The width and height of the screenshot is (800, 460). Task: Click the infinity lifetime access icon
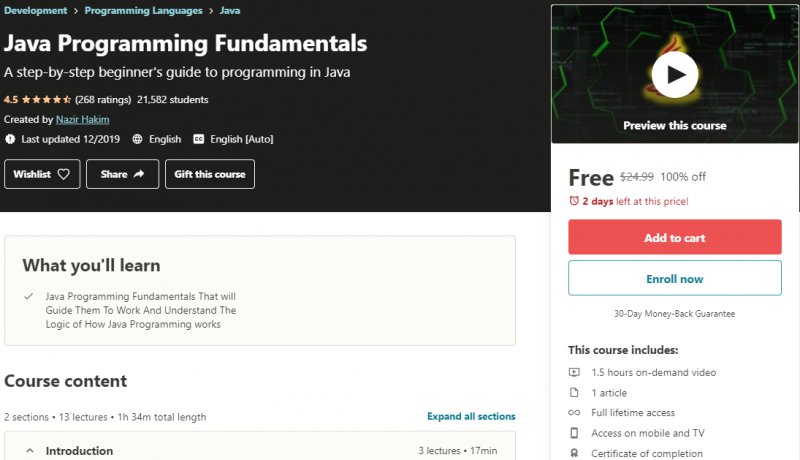click(x=574, y=413)
